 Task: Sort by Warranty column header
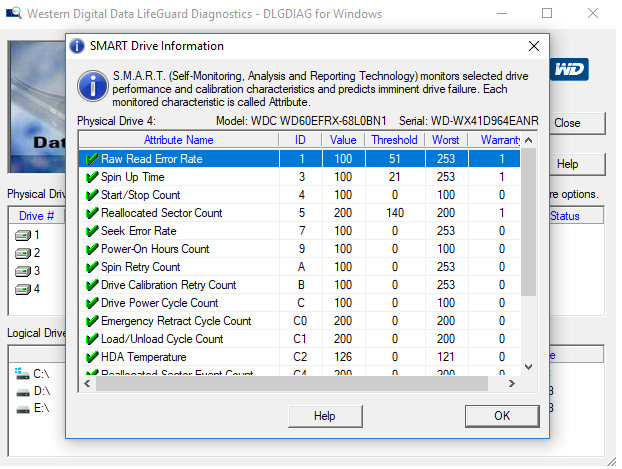[494, 140]
